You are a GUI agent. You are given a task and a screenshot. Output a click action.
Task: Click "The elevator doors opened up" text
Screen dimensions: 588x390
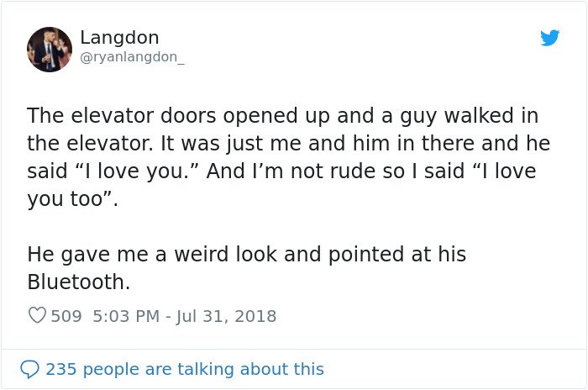[178, 116]
